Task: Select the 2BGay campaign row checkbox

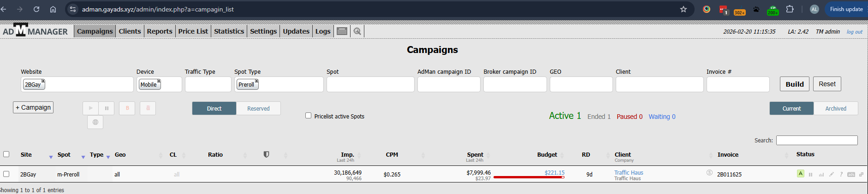Action: [x=6, y=174]
